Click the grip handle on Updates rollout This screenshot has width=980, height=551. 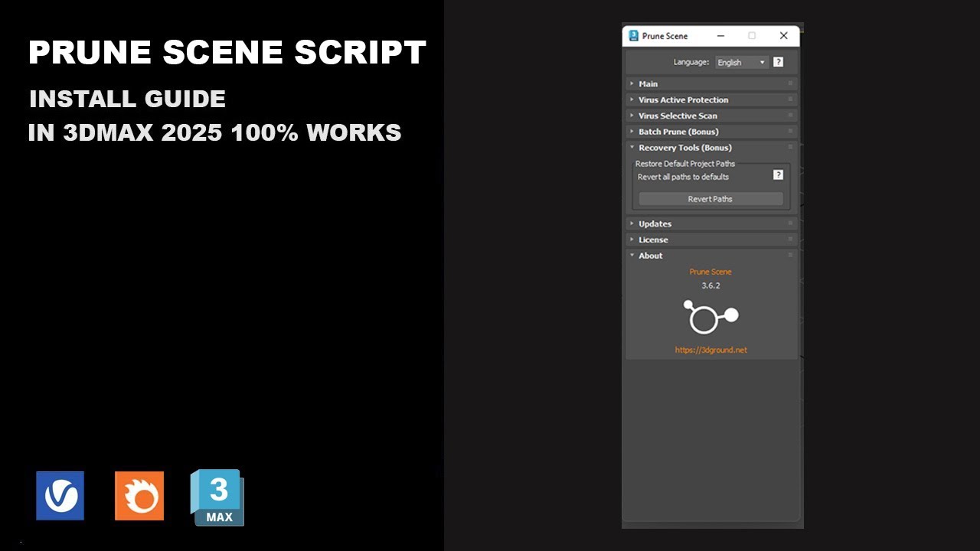[790, 223]
